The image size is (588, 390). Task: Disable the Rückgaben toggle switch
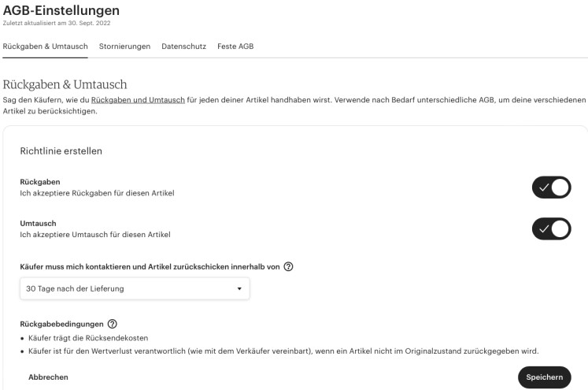pyautogui.click(x=551, y=187)
